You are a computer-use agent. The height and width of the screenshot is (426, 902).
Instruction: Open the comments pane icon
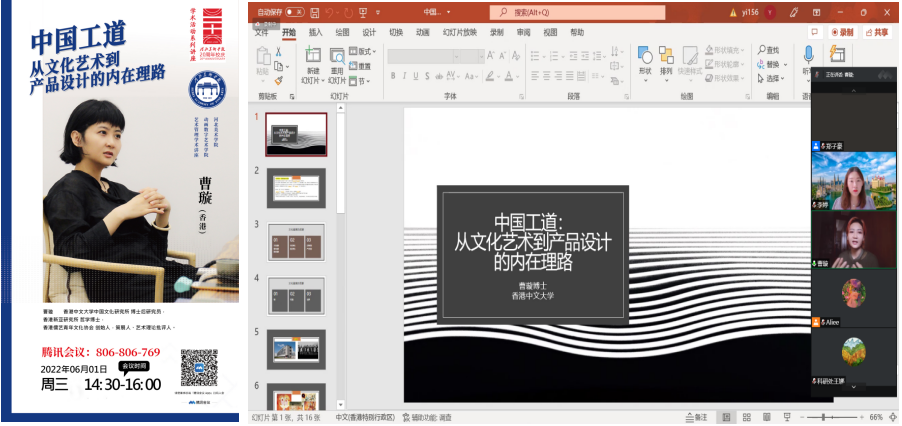click(x=814, y=32)
